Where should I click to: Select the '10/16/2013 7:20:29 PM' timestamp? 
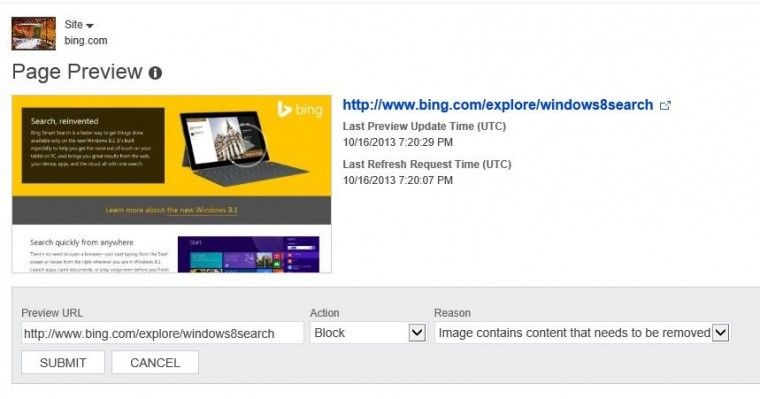click(398, 143)
